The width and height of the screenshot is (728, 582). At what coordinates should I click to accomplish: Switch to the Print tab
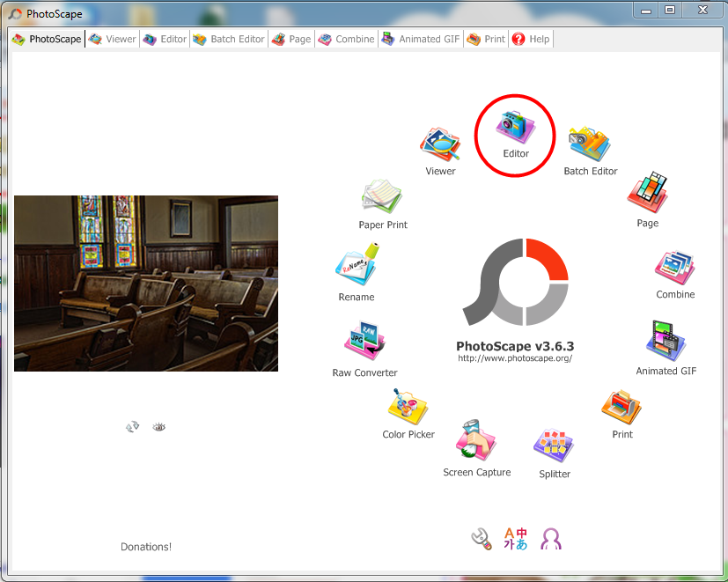pyautogui.click(x=486, y=39)
